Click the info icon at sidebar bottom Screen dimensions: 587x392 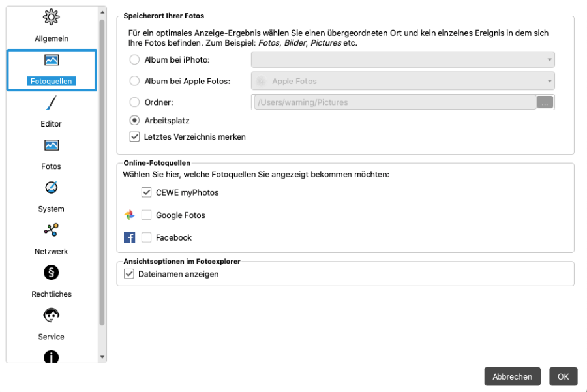pyautogui.click(x=51, y=356)
